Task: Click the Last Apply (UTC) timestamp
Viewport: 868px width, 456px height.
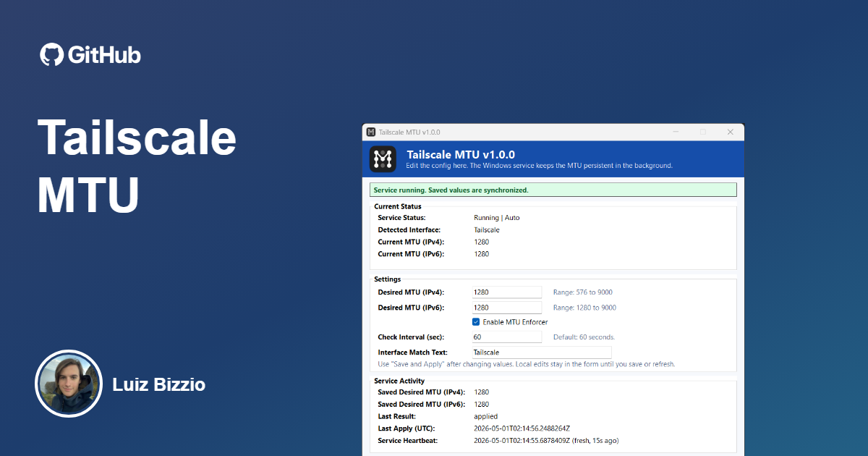Action: [x=522, y=428]
